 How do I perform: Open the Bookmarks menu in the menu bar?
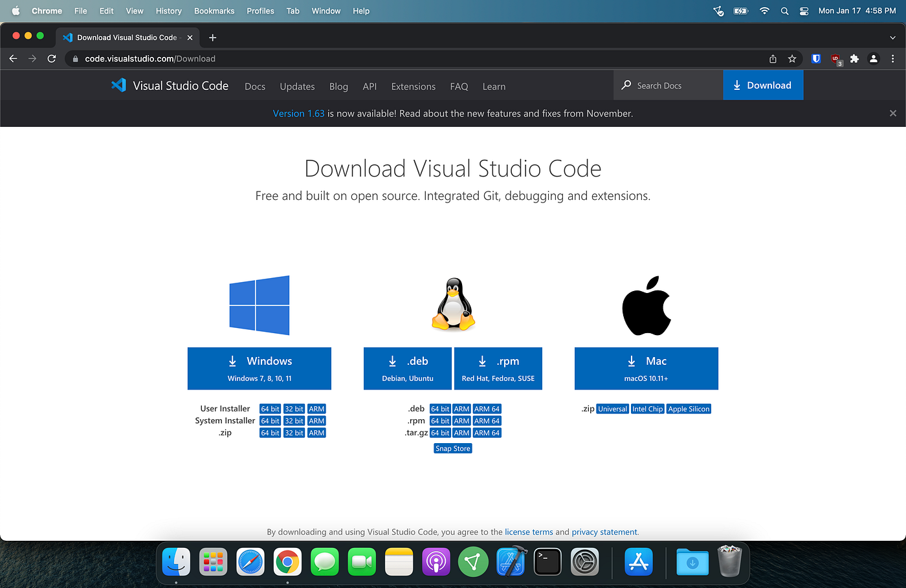(214, 10)
